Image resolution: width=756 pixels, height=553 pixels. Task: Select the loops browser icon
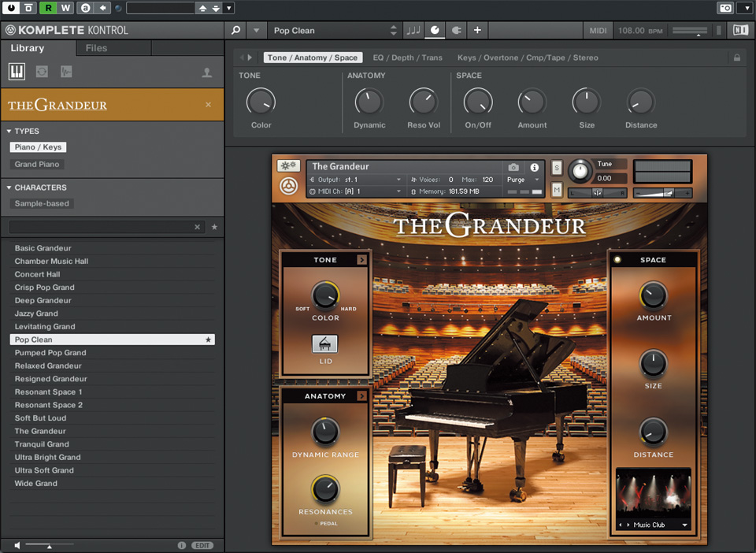pyautogui.click(x=42, y=72)
